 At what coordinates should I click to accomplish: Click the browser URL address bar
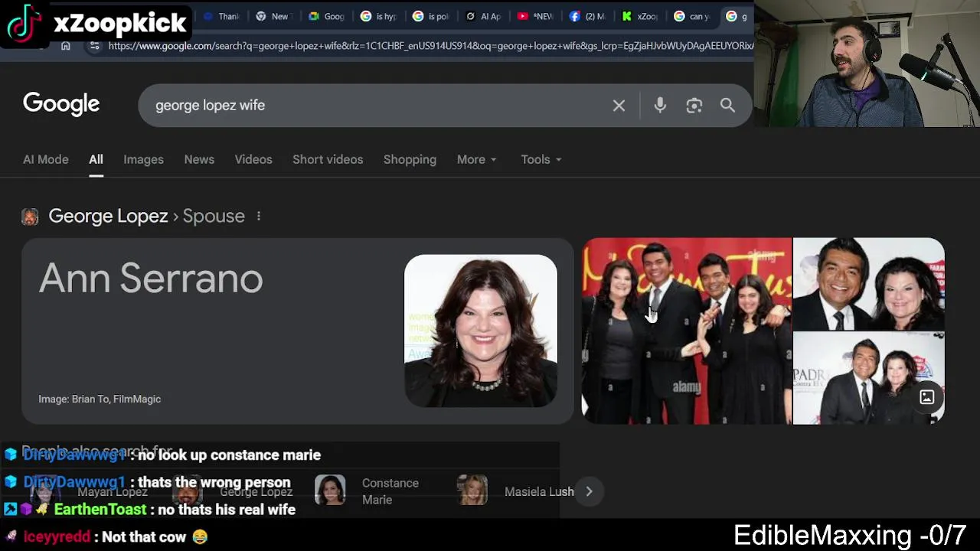click(x=430, y=46)
